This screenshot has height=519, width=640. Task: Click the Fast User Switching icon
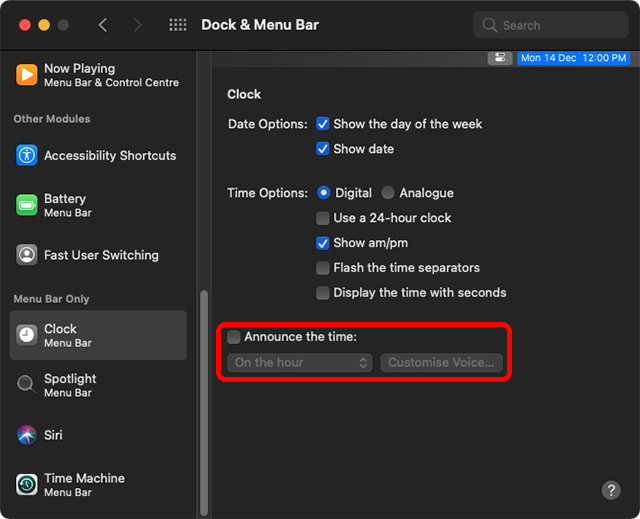[x=27, y=255]
